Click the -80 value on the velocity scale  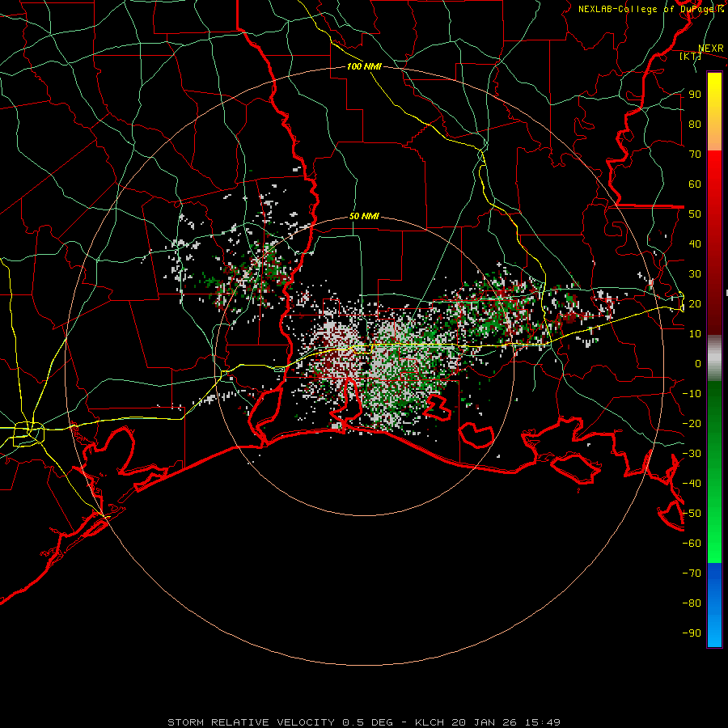[x=692, y=603]
